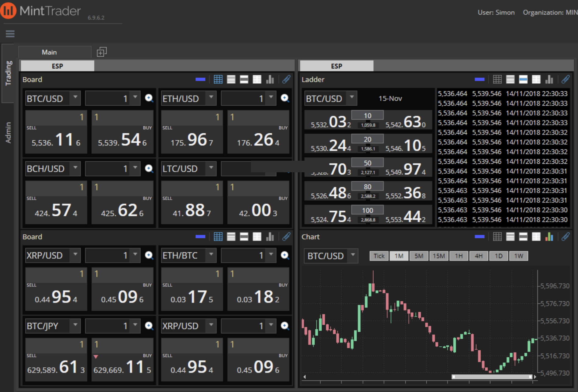The image size is (578, 392).
Task: Select the split view icon on the Ladder panel
Action: click(523, 79)
